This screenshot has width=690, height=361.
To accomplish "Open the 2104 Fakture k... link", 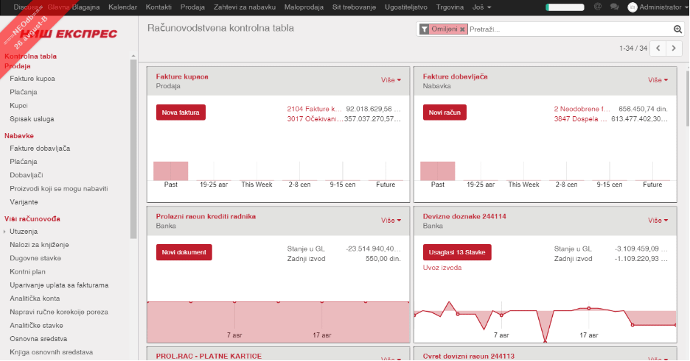I will click(x=314, y=109).
